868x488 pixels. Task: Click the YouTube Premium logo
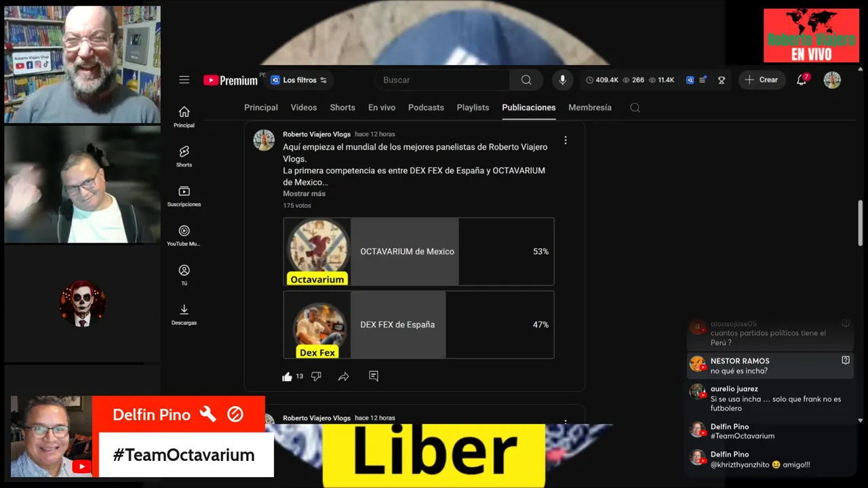(231, 80)
